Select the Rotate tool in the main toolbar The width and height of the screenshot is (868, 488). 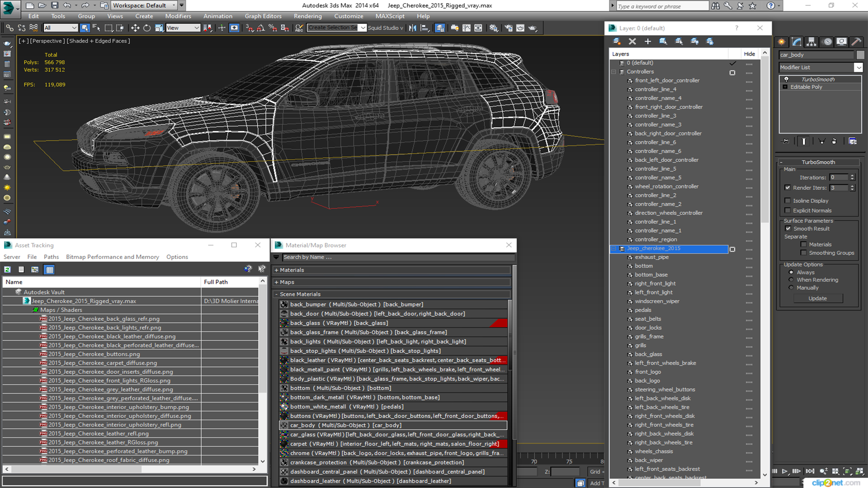click(x=146, y=28)
